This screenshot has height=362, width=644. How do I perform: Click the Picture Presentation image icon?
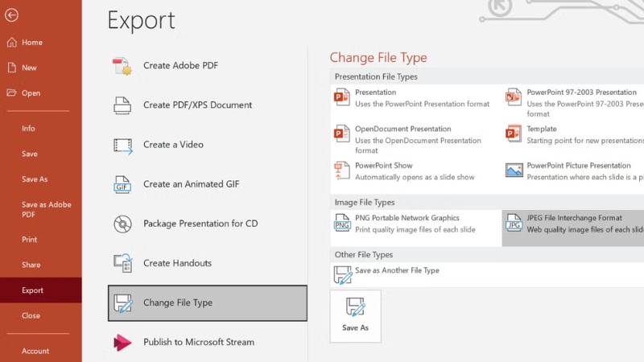pyautogui.click(x=514, y=170)
